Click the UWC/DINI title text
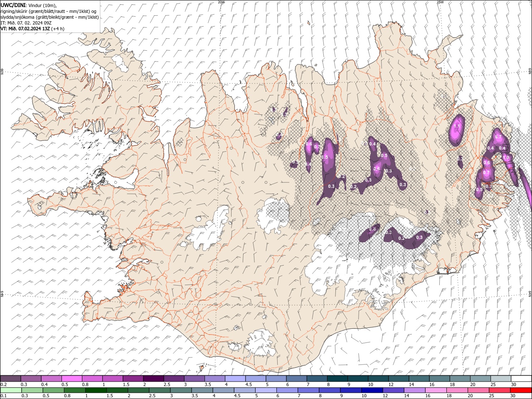 12,5
